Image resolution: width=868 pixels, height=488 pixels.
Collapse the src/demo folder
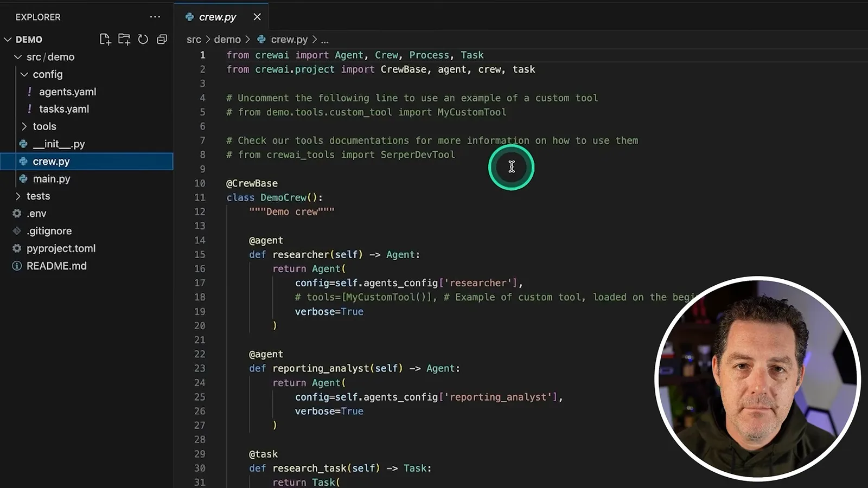[x=18, y=57]
